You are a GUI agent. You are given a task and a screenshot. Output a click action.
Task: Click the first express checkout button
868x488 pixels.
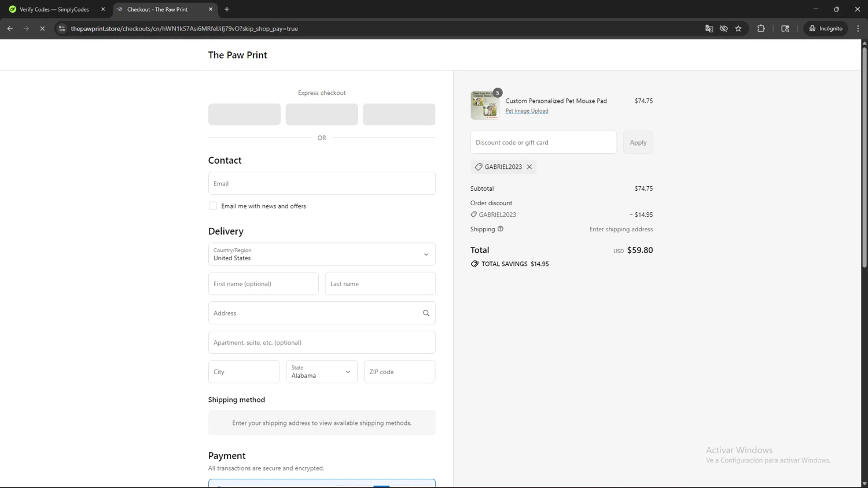click(x=244, y=114)
